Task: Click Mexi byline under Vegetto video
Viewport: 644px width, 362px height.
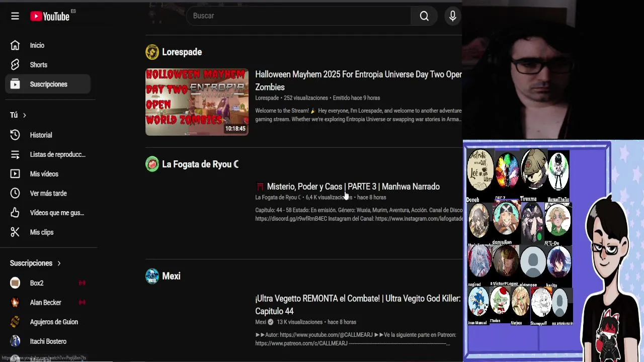Action: pyautogui.click(x=261, y=322)
